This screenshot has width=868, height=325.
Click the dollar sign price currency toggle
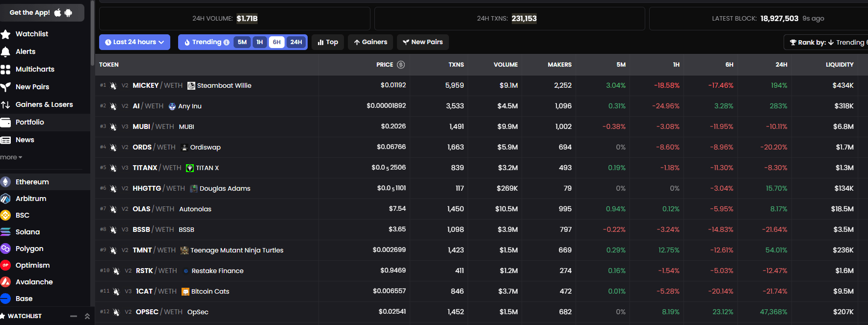[401, 65]
